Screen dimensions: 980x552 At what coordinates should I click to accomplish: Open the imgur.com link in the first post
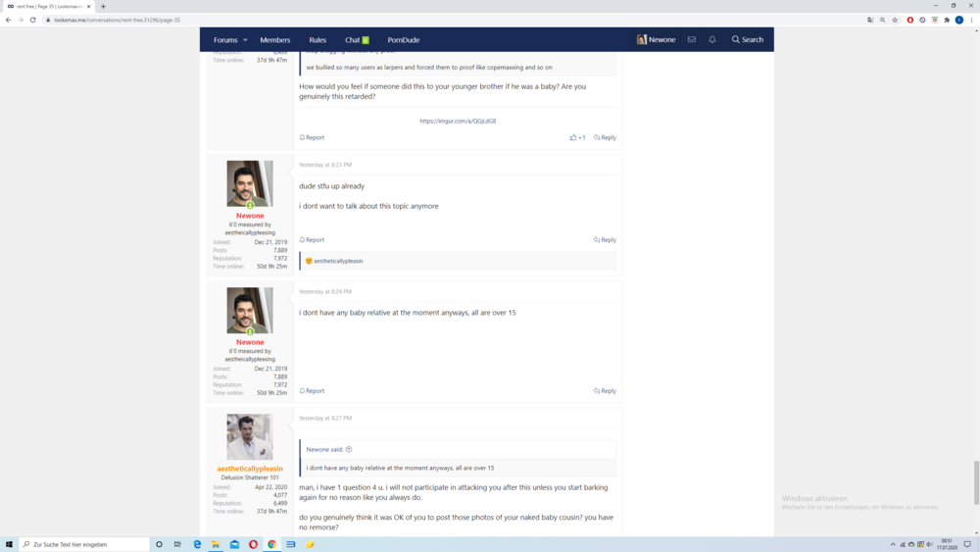click(x=458, y=122)
